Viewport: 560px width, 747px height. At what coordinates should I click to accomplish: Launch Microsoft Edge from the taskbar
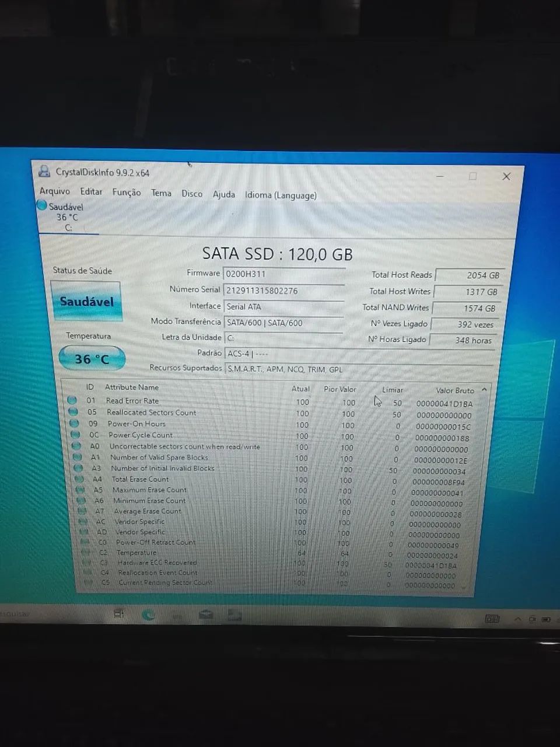pyautogui.click(x=148, y=614)
